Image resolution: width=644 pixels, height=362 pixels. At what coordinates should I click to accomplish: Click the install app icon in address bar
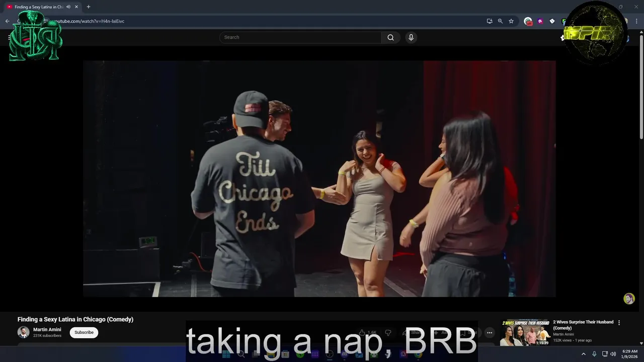(x=489, y=21)
